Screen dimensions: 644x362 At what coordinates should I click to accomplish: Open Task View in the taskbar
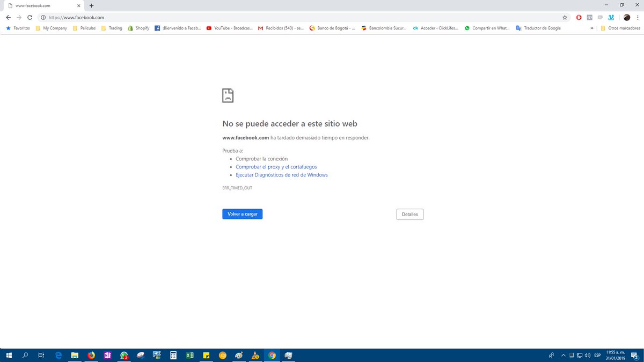tap(41, 355)
